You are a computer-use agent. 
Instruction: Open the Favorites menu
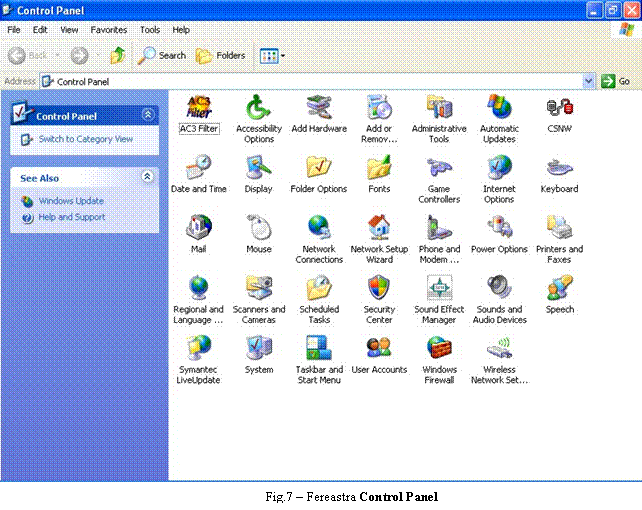pos(109,30)
